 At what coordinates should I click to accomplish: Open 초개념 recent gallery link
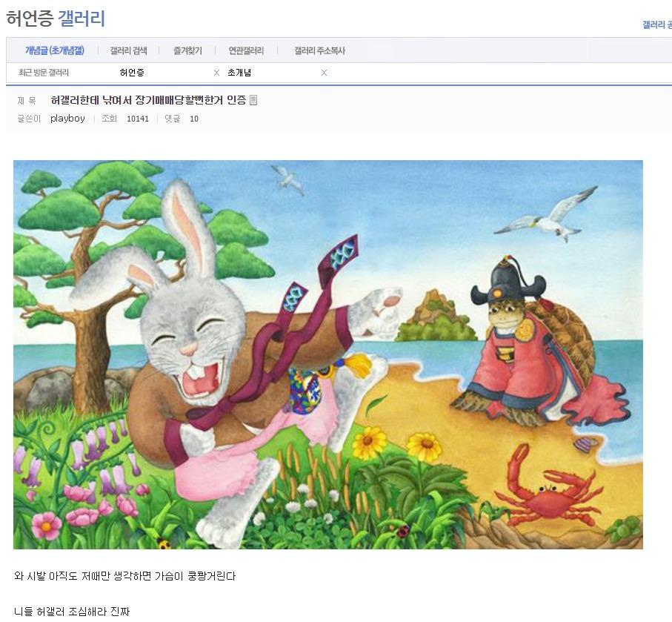point(239,73)
